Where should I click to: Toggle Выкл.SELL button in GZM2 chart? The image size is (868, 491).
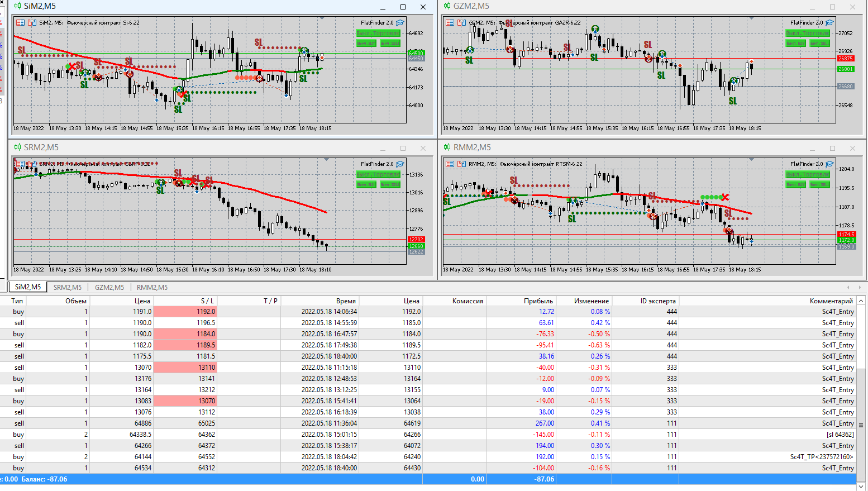[x=820, y=43]
